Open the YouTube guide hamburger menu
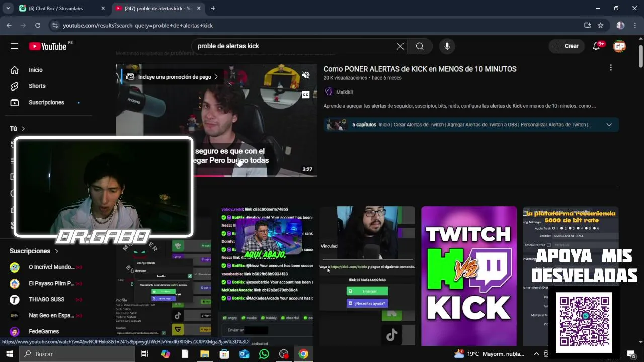Screen dimensions: 644x362 tap(14, 46)
